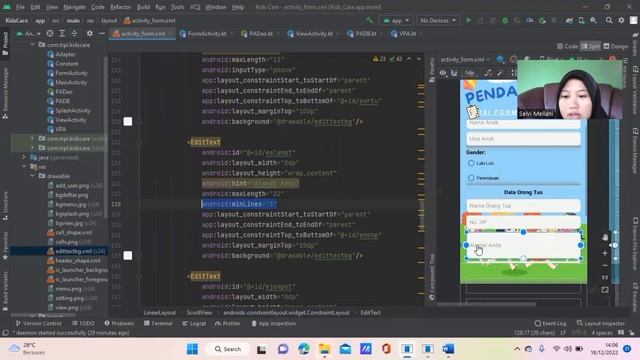Switch editor to Split view mode

[591, 46]
